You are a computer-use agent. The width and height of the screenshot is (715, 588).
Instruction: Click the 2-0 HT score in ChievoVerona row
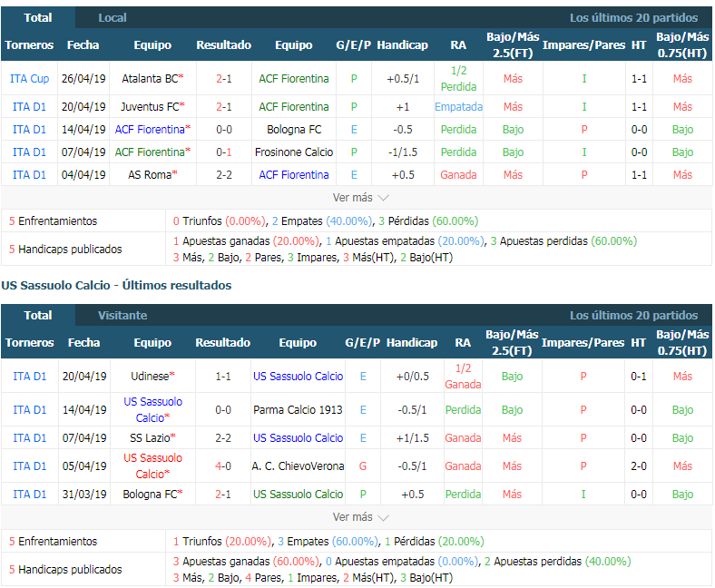639,466
